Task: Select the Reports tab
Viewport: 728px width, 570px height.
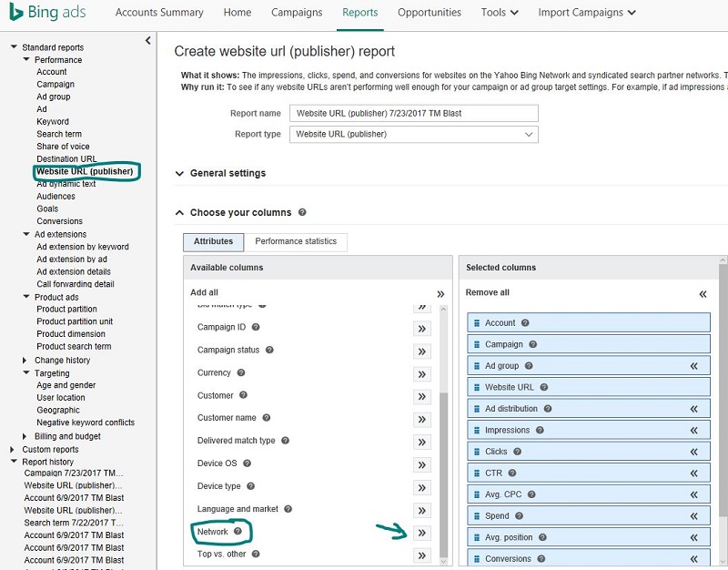Action: click(x=359, y=13)
